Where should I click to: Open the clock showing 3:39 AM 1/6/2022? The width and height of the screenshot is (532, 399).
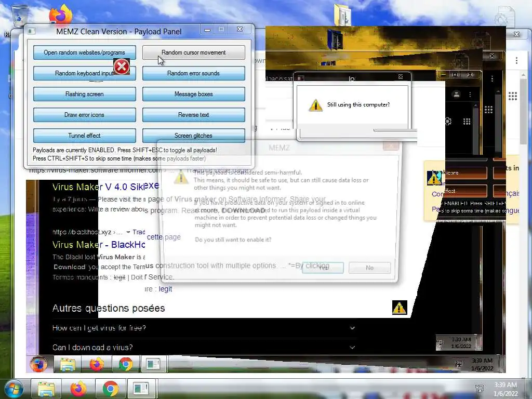point(506,389)
